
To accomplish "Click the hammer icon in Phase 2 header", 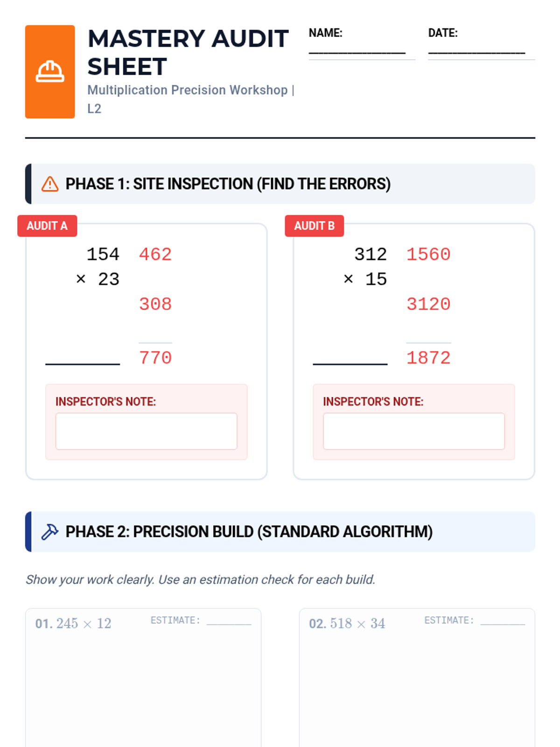I will [x=50, y=532].
